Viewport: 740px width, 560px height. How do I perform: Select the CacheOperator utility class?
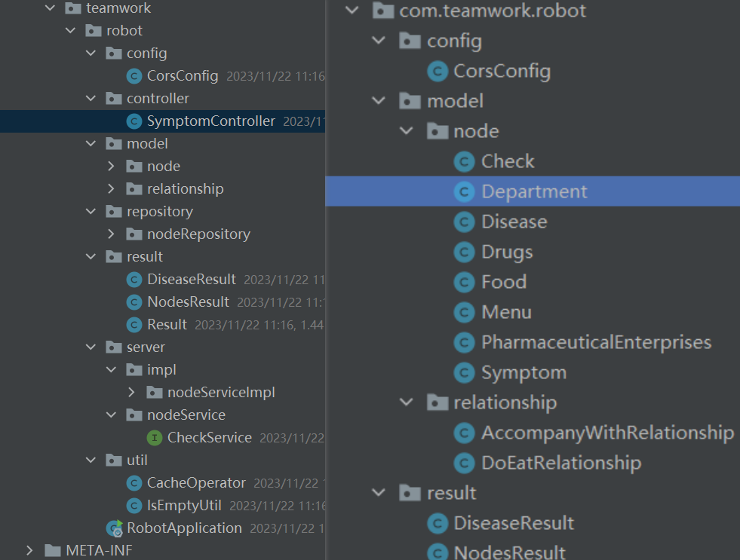click(x=196, y=483)
